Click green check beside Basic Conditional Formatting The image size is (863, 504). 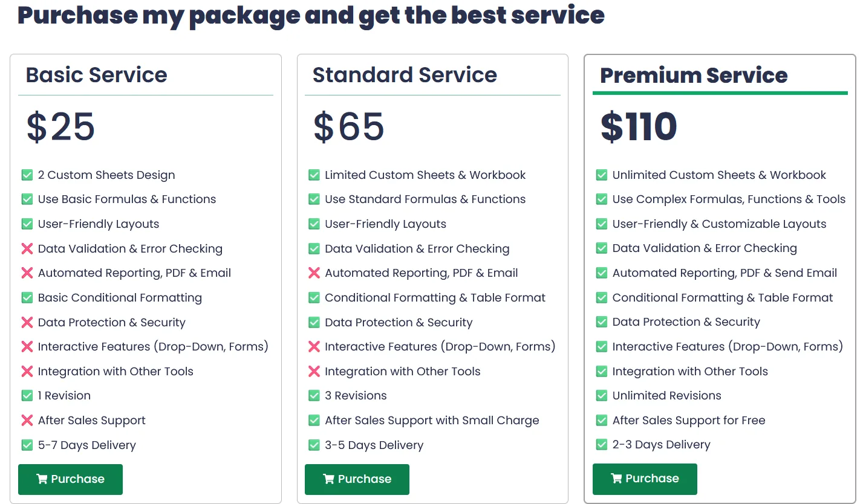[27, 298]
